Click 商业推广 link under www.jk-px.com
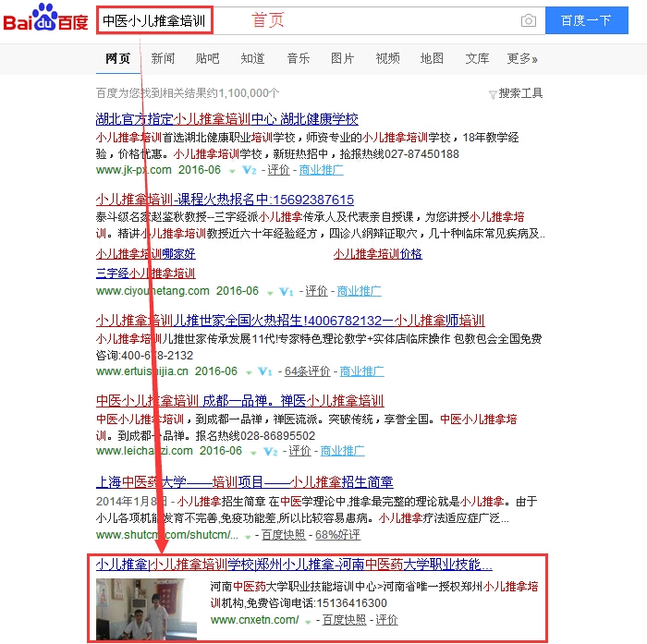The image size is (647, 644). click(x=321, y=170)
